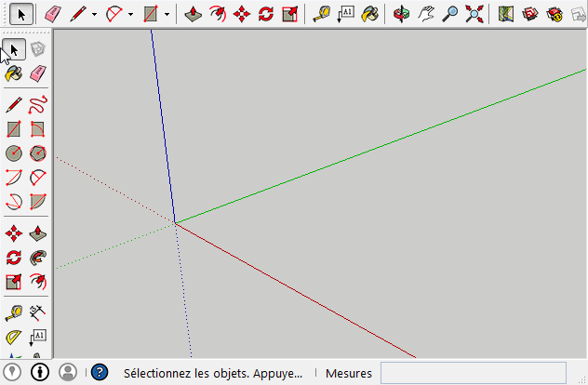Choose the Text label tool in the horizontal toolbar
This screenshot has width=588, height=385.
[346, 14]
